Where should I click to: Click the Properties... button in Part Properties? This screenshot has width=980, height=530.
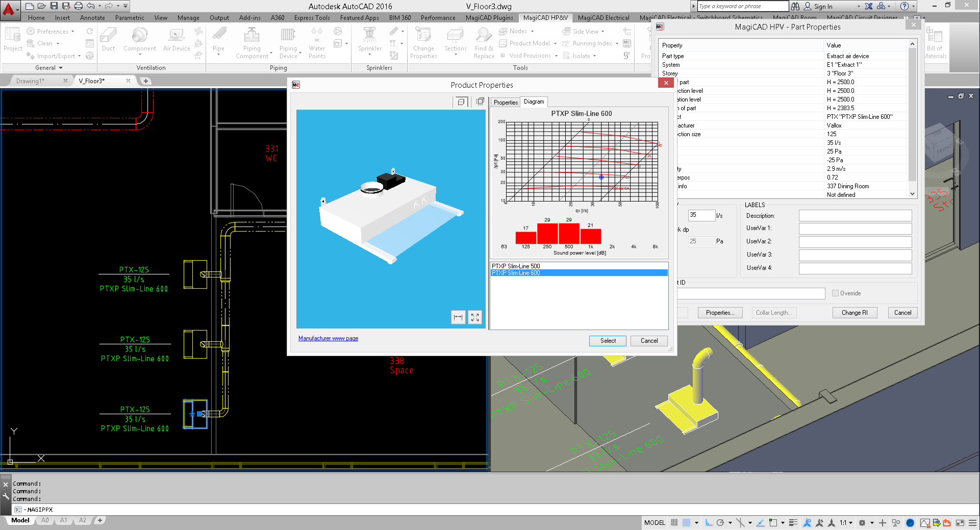[720, 313]
